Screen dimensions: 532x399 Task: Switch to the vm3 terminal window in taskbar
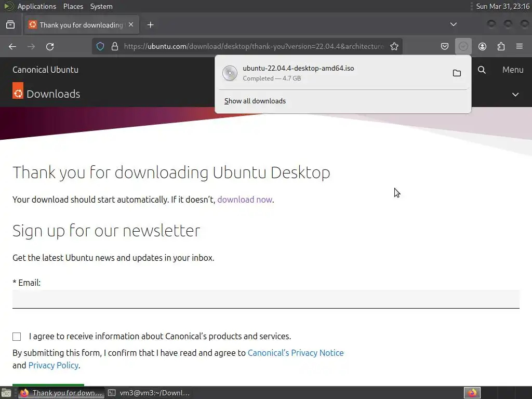[x=149, y=393]
